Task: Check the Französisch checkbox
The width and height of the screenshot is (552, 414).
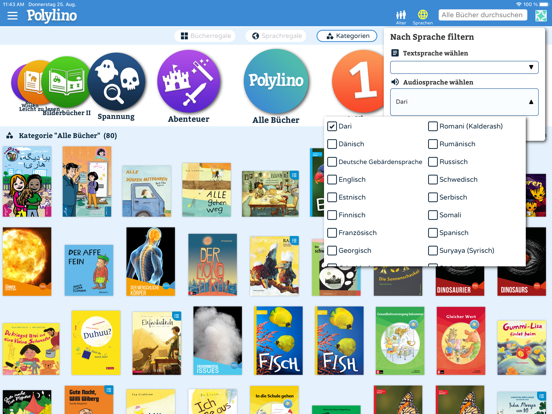Action: 332,233
